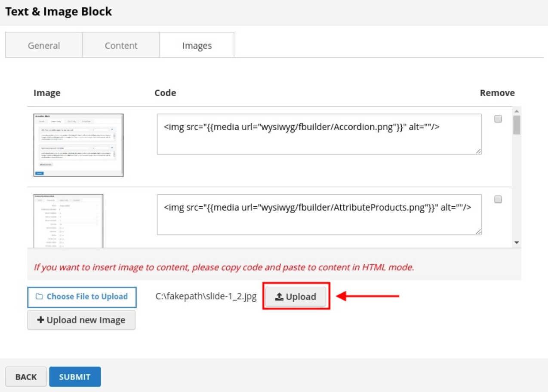Viewport: 548px width, 392px height.
Task: Click the Upload new Image button
Action: click(x=81, y=320)
